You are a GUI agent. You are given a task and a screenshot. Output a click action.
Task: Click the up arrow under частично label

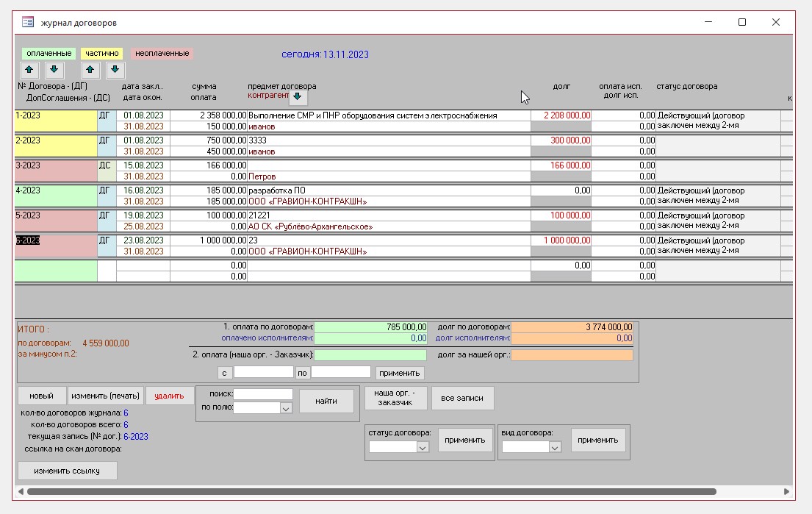[90, 71]
